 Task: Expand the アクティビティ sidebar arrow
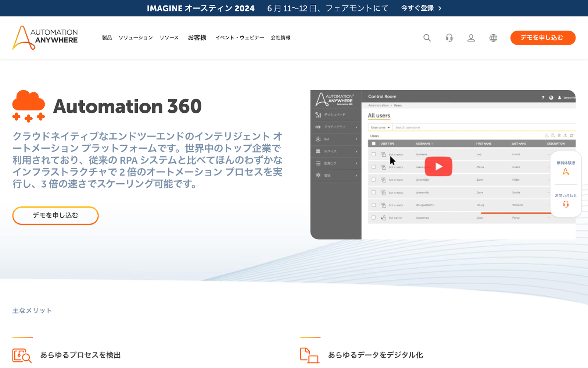tap(356, 127)
